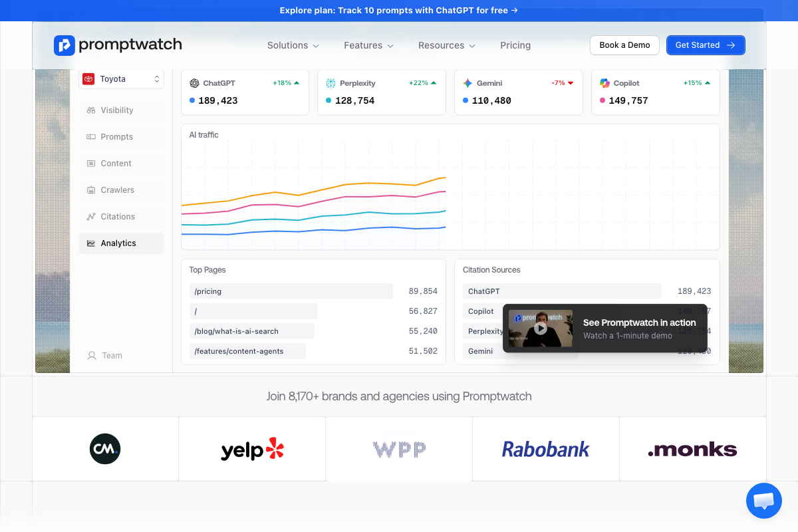Click the Perplexity green up-trend arrow
Screen dimensions: 798x532
click(434, 83)
